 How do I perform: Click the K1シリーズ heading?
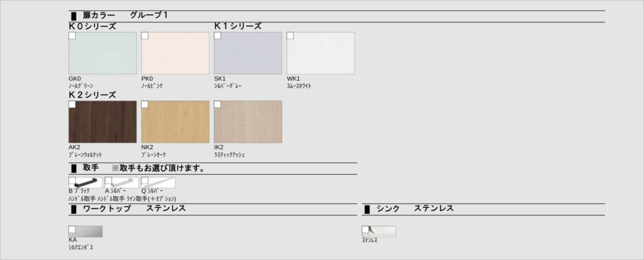coord(238,26)
